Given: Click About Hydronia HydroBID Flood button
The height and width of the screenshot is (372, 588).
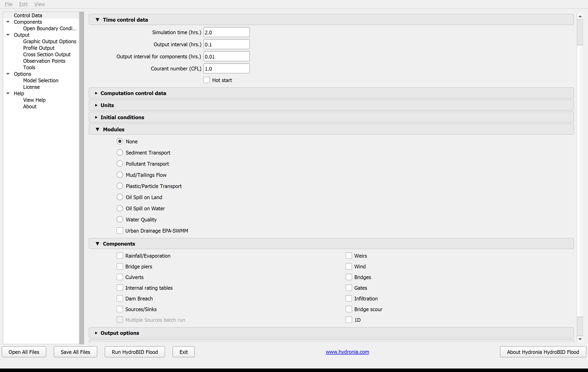Looking at the screenshot, I should [x=543, y=352].
